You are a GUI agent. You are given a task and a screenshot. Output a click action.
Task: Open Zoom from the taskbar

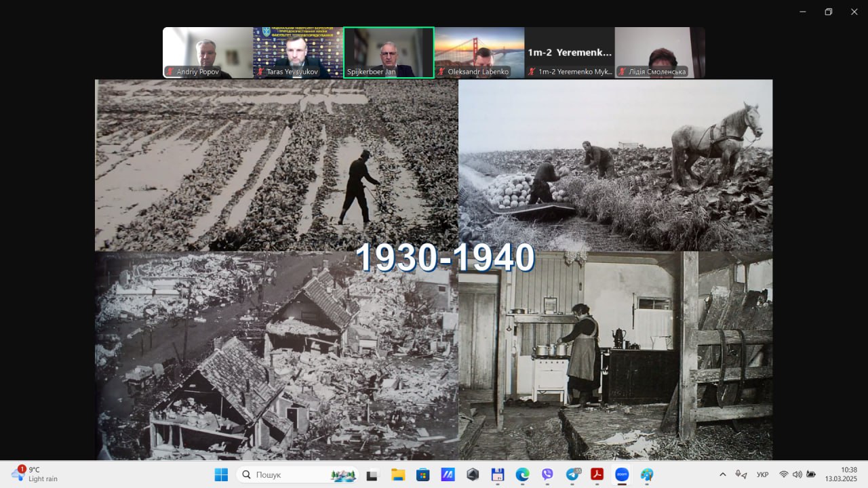click(x=622, y=474)
